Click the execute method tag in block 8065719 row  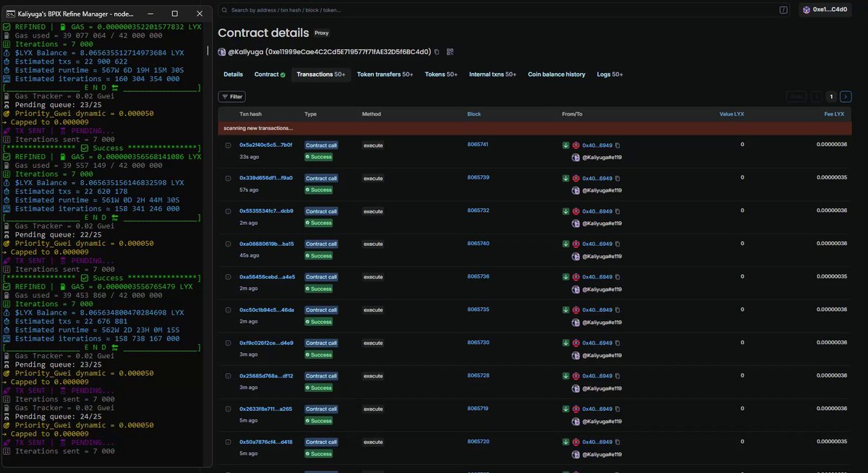[x=373, y=409]
